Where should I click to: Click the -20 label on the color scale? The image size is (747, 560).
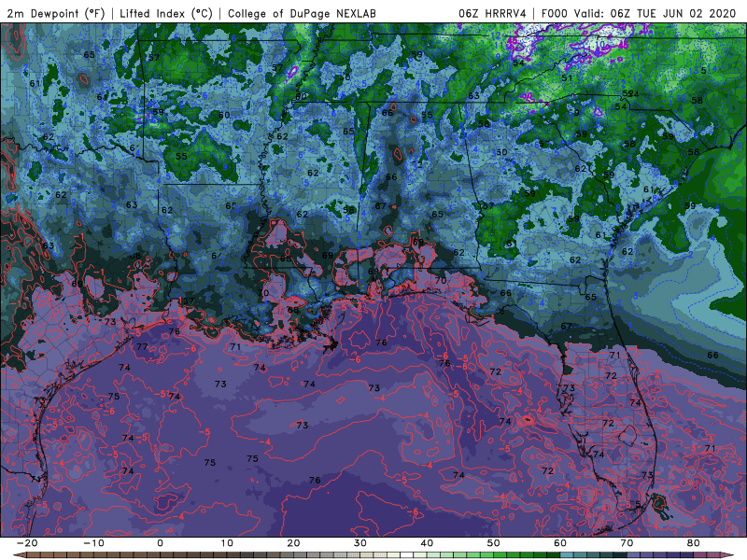coord(27,543)
